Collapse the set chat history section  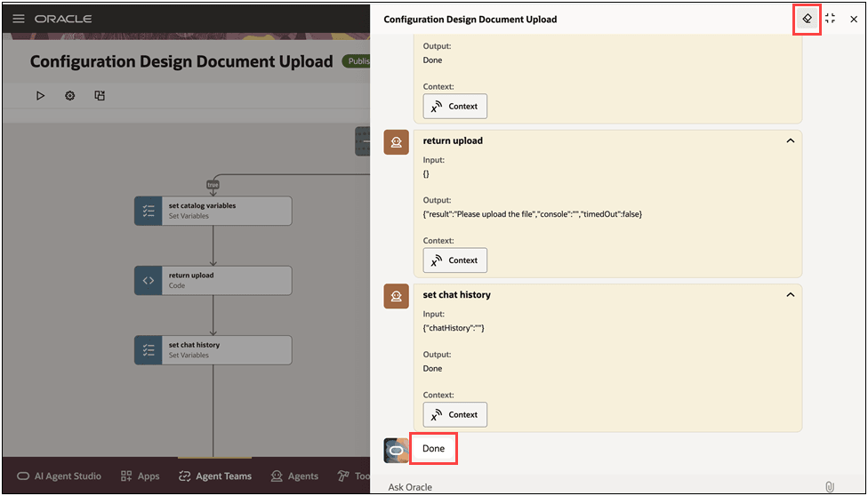(790, 295)
